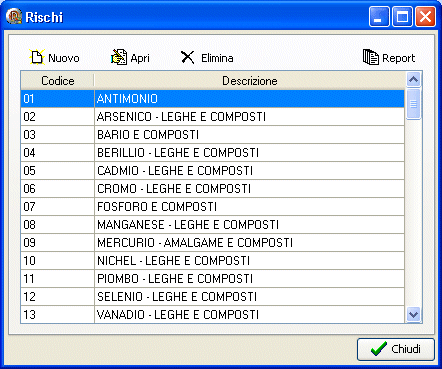Click code cell 04
Image resolution: width=442 pixels, height=369 pixels.
coord(57,153)
